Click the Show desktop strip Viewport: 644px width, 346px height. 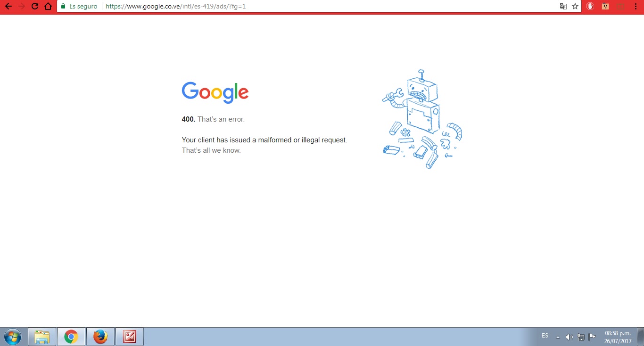click(x=640, y=337)
